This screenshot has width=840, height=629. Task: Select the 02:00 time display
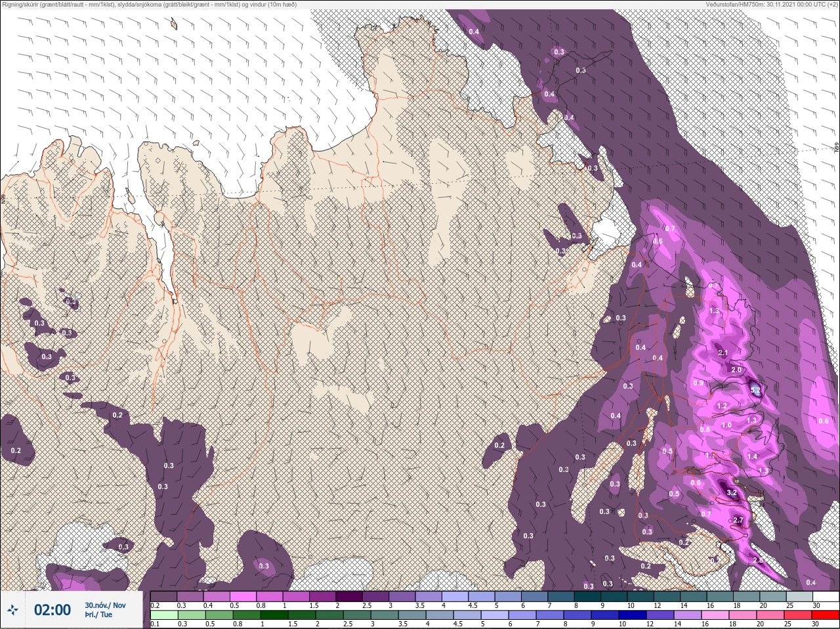[52, 610]
